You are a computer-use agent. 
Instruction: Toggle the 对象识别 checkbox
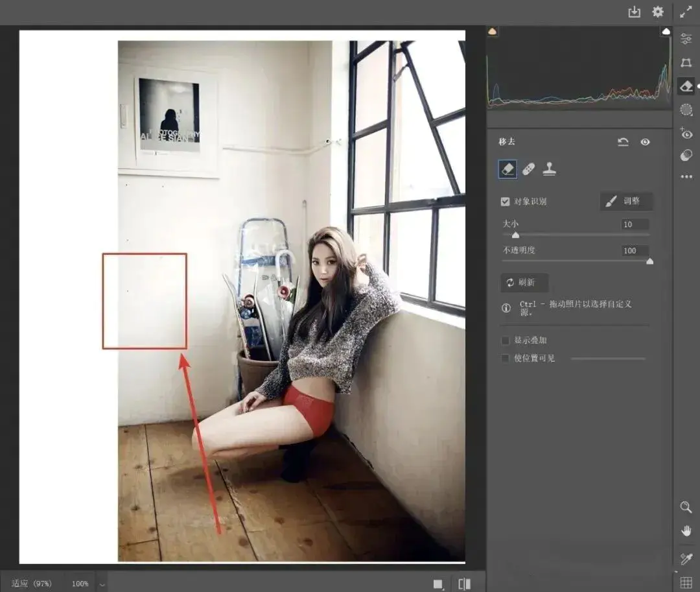coord(506,202)
